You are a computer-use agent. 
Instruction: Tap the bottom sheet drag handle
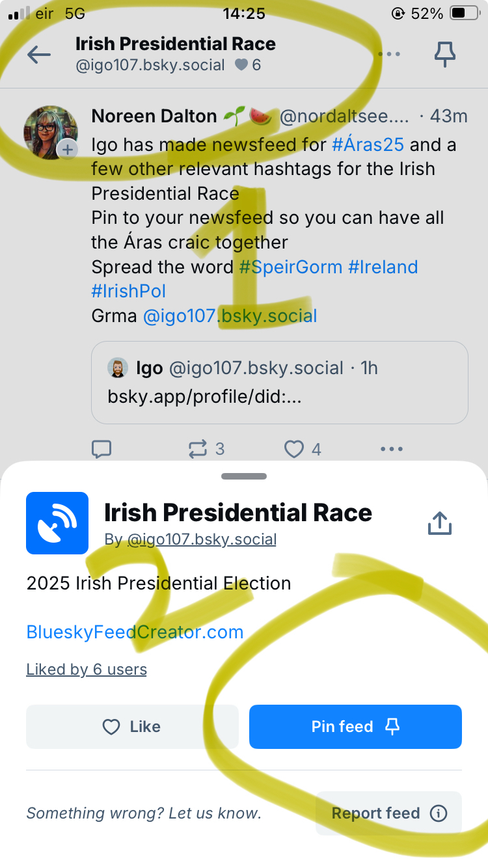[244, 476]
